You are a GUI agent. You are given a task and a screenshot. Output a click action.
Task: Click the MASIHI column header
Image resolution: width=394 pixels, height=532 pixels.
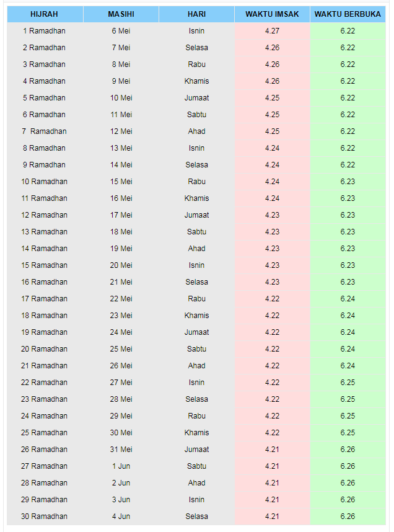[x=121, y=14]
